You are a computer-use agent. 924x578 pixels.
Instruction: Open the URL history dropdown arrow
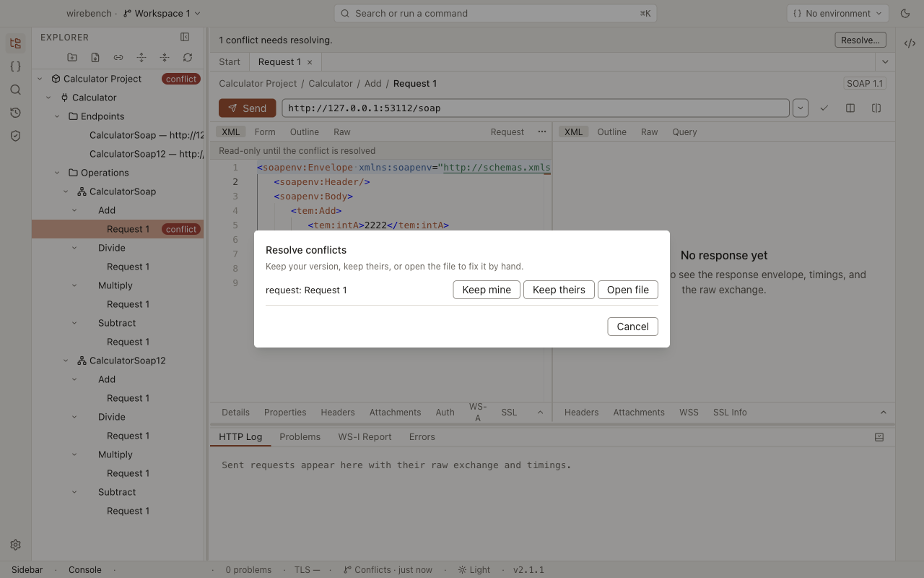coord(801,108)
